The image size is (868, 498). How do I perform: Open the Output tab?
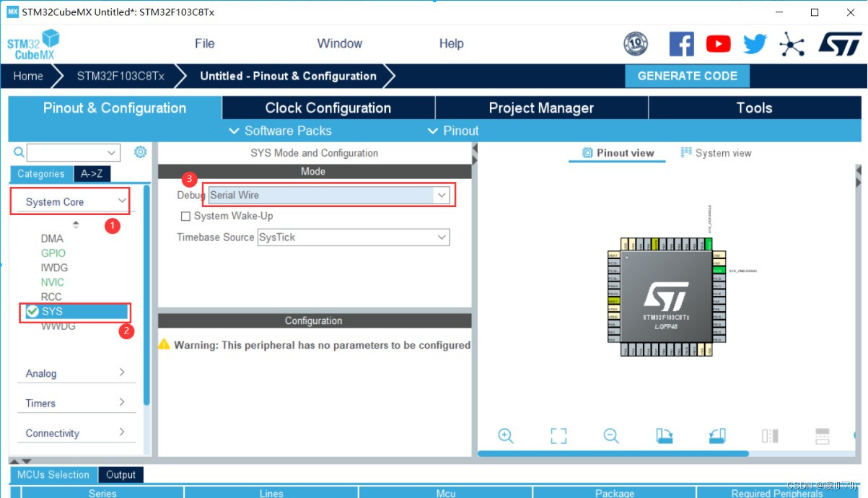[x=120, y=475]
